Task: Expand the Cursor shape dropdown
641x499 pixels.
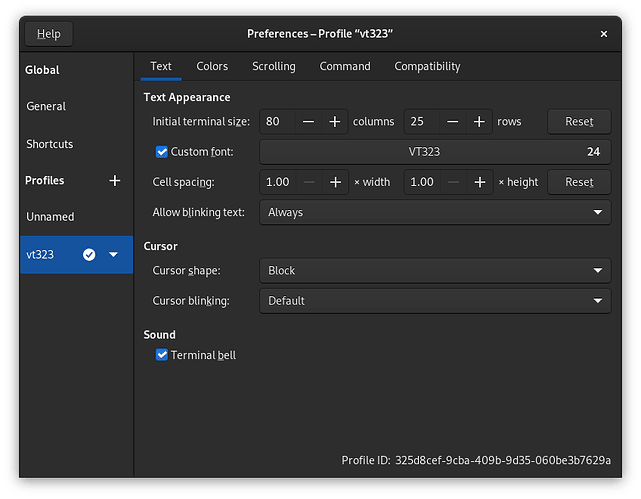Action: pyautogui.click(x=435, y=271)
